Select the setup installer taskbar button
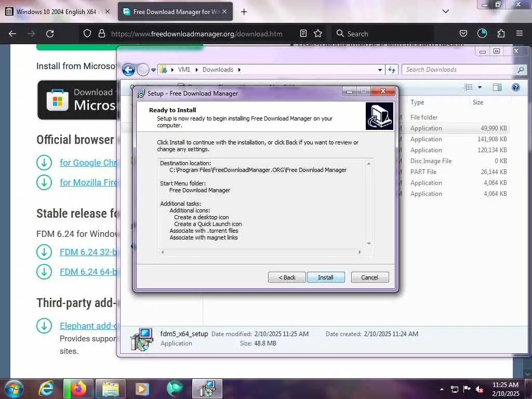Image resolution: width=532 pixels, height=399 pixels. (207, 389)
